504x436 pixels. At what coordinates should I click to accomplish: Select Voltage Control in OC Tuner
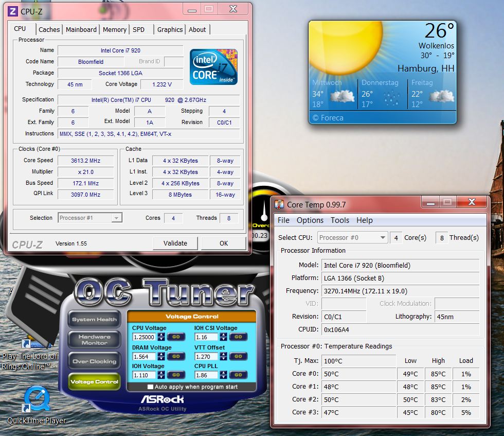[94, 381]
